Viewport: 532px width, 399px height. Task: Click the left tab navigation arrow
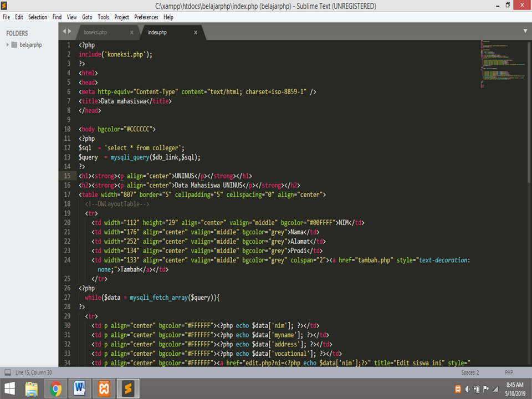coord(63,32)
